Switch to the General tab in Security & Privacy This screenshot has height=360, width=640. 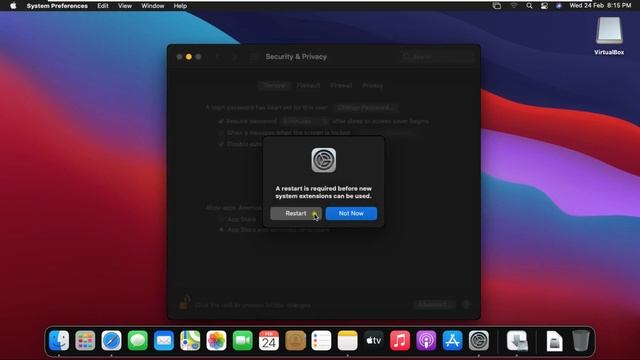point(274,85)
